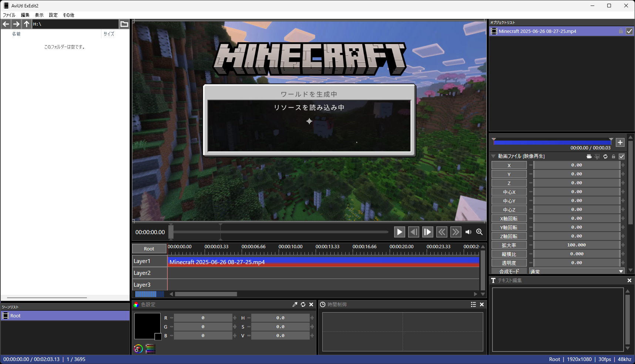The height and width of the screenshot is (364, 635).
Task: Go forward in the file browser
Action: (x=16, y=24)
